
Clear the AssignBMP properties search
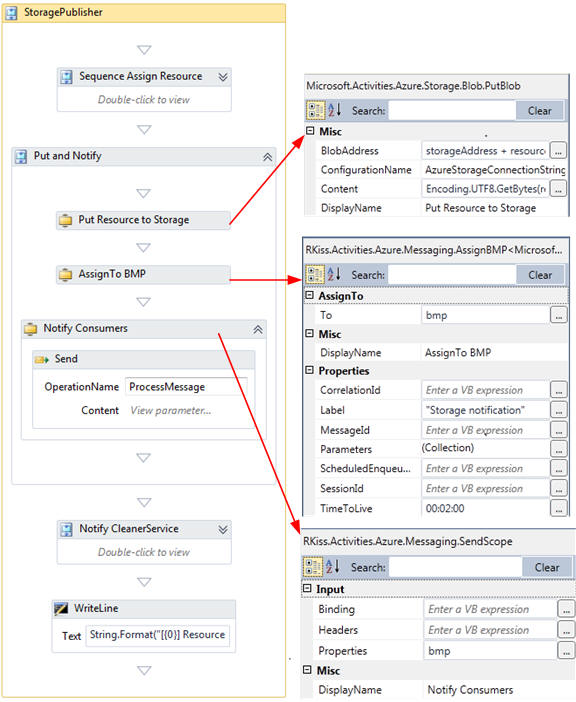pyautogui.click(x=540, y=275)
